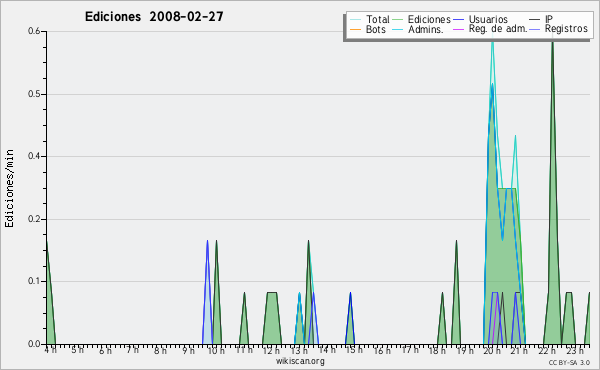Click the '19 h' x-axis label
The width and height of the screenshot is (600, 370).
[465, 350]
